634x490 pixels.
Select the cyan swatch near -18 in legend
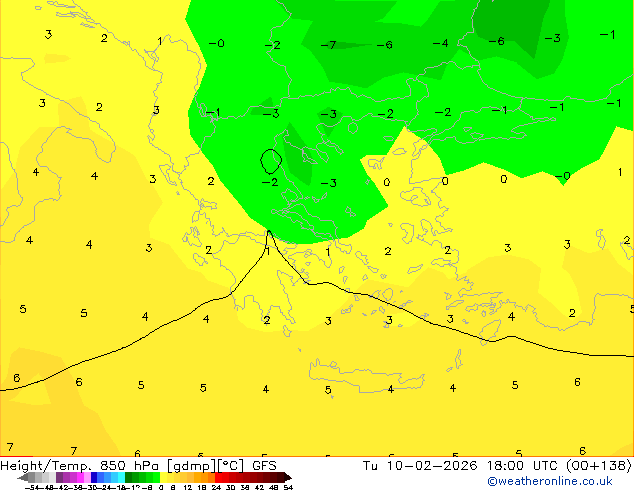[x=122, y=478]
